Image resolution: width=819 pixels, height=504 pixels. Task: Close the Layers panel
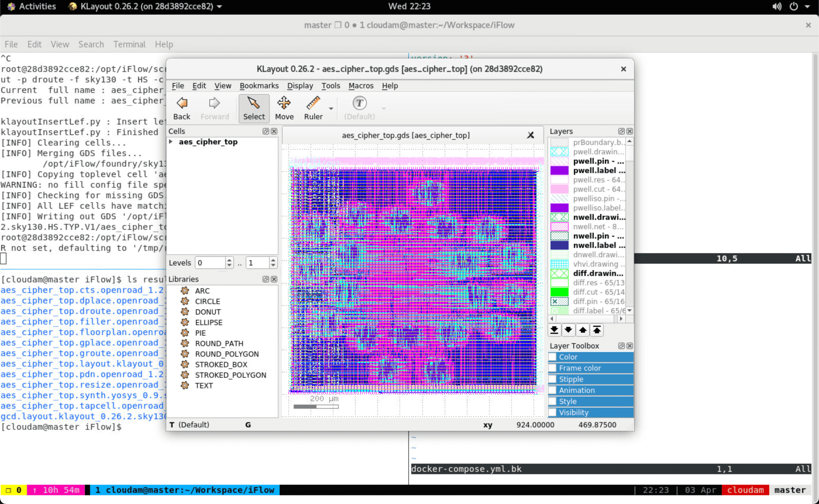pyautogui.click(x=629, y=131)
